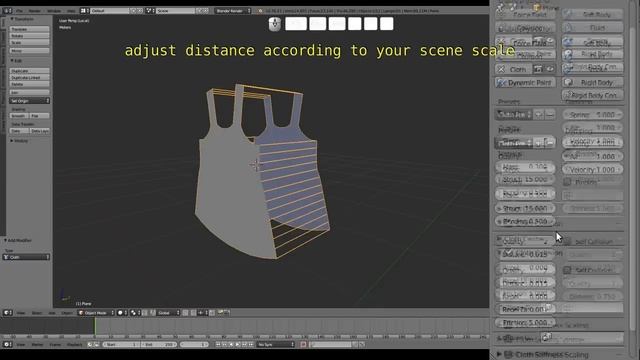This screenshot has height=360, width=640.
Task: Set shading to Smooth
Action: click(x=19, y=116)
